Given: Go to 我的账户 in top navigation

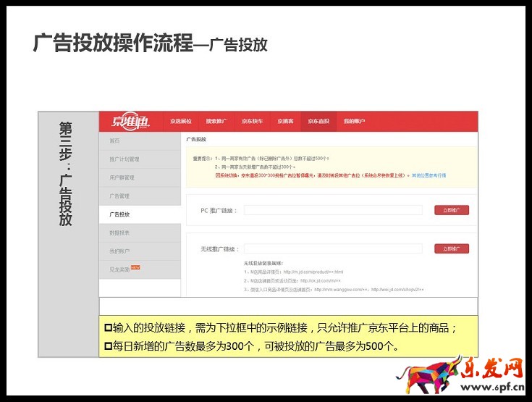Looking at the screenshot, I should (354, 122).
